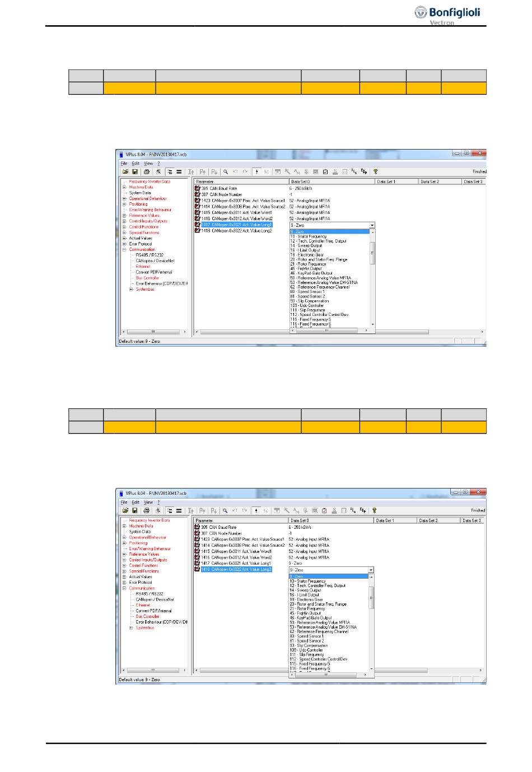Collapse the Communication tree node in upper window
Image resolution: width=532 pixels, height=772 pixels.
tap(125, 250)
